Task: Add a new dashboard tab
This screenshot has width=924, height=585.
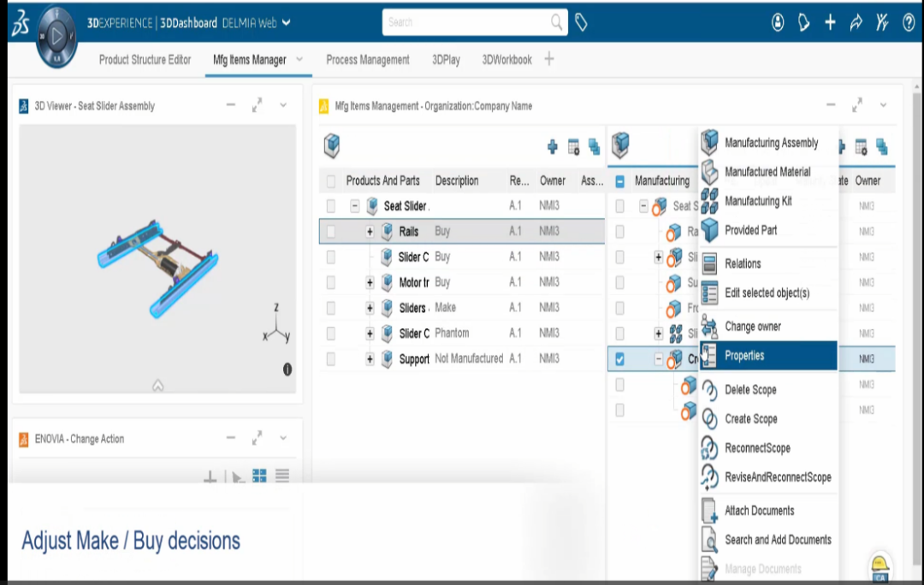Action: (549, 59)
